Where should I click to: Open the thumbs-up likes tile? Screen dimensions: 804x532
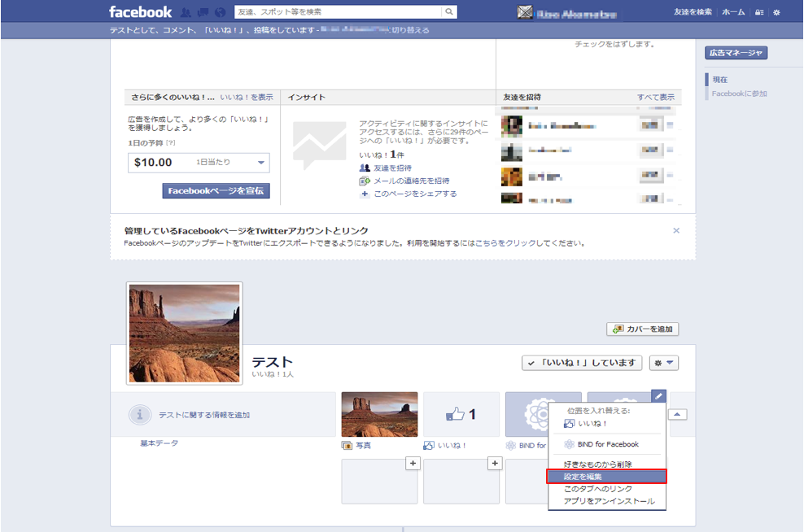click(461, 414)
